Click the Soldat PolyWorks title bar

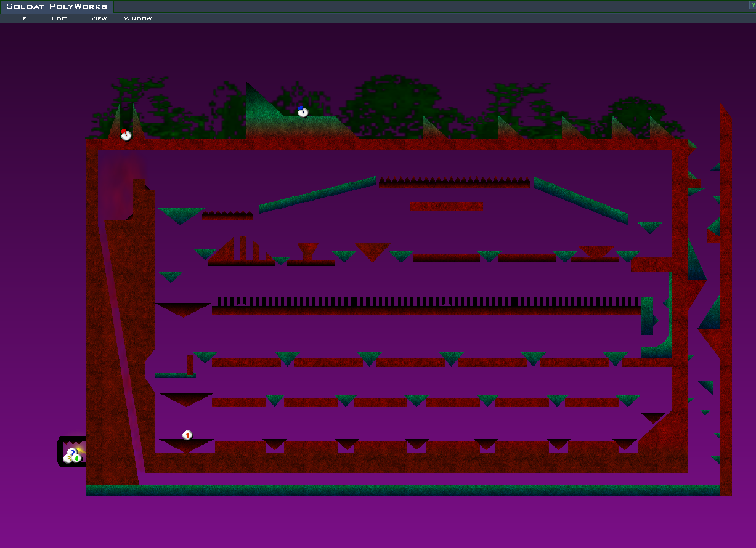click(x=57, y=6)
